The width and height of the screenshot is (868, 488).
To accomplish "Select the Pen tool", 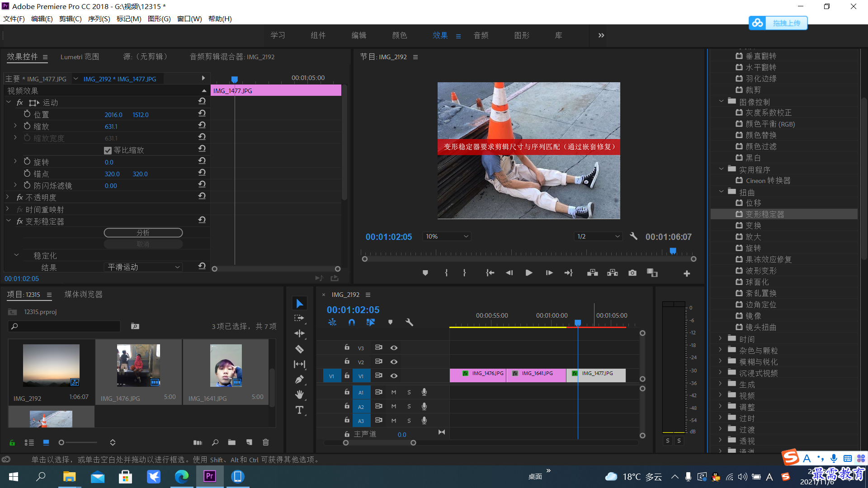I will pyautogui.click(x=299, y=380).
